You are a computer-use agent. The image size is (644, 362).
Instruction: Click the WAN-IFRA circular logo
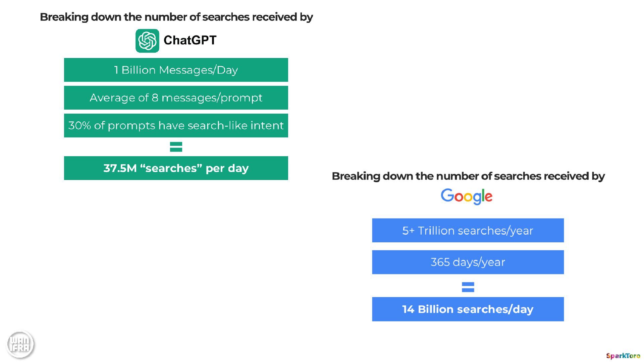20,344
